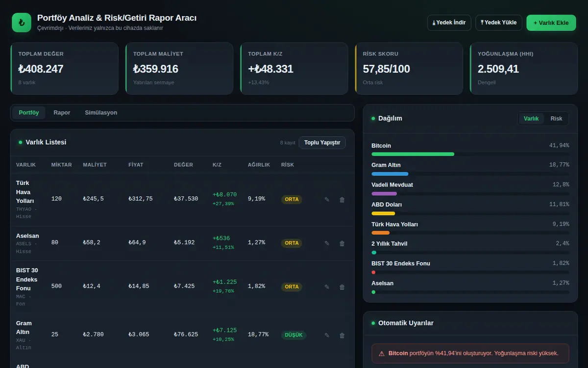Delete the Gram Altın row

(x=342, y=335)
